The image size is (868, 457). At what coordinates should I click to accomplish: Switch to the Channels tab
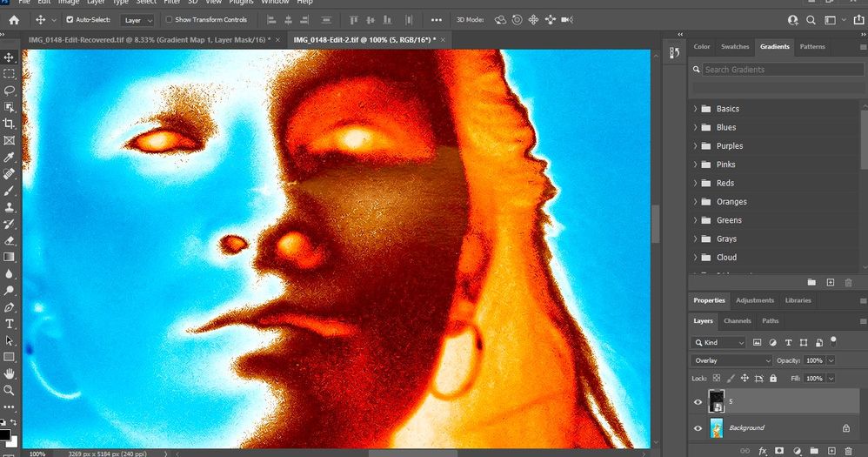pos(737,321)
